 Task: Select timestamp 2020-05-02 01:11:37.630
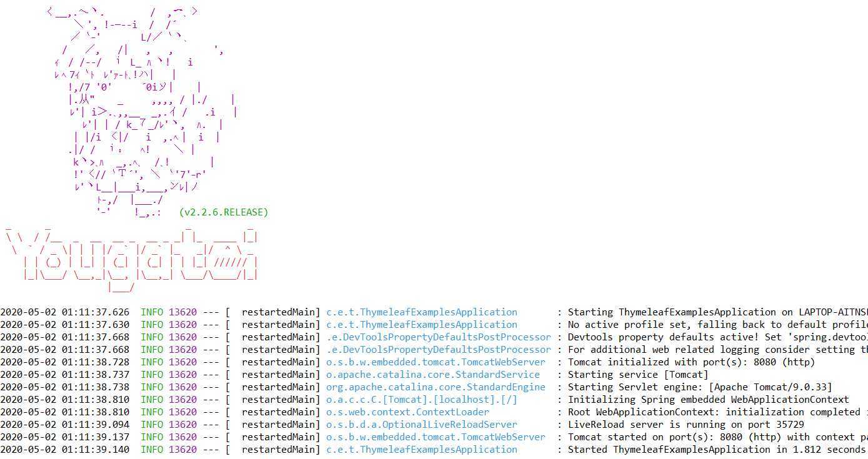tap(65, 325)
